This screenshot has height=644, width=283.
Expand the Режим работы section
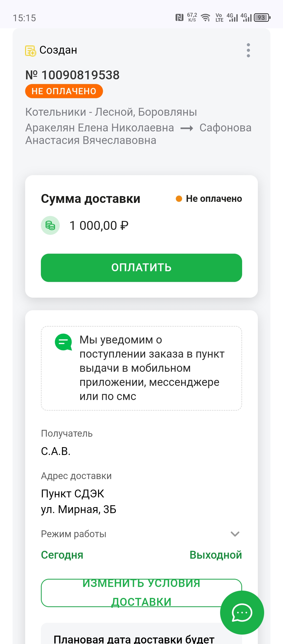point(74,534)
